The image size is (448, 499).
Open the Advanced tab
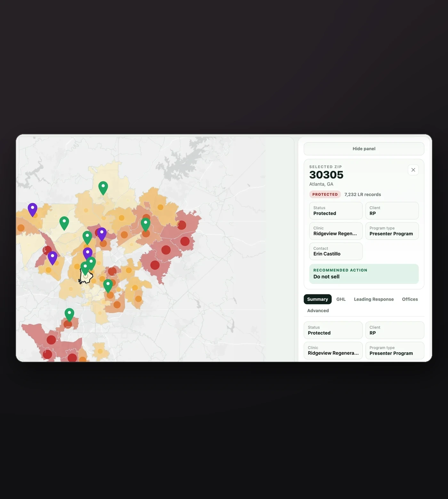click(x=318, y=311)
